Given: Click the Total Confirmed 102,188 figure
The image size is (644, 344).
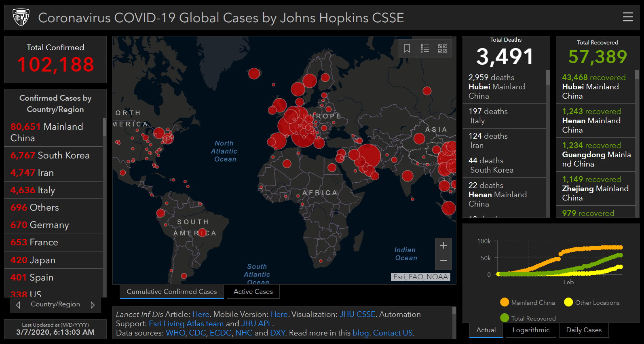Looking at the screenshot, I should pyautogui.click(x=55, y=65).
